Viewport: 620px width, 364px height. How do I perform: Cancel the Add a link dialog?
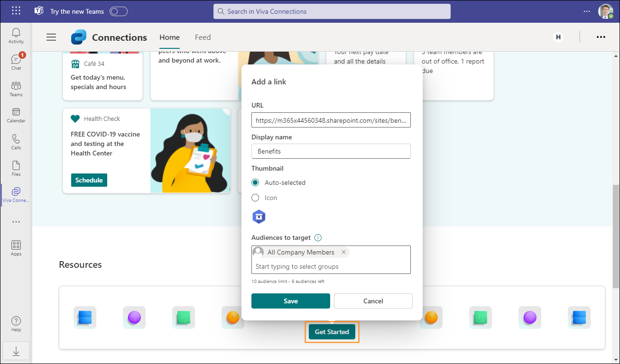pyautogui.click(x=373, y=301)
